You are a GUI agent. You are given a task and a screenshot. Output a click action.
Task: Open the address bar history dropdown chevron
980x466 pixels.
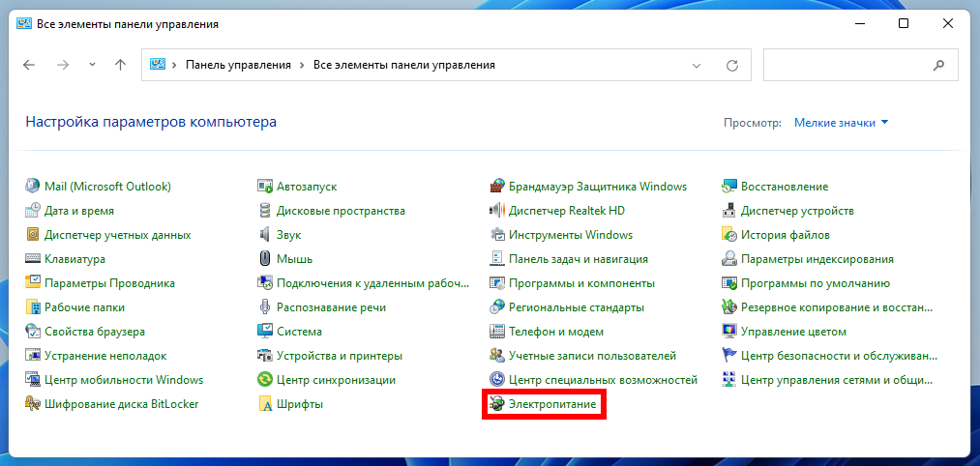pyautogui.click(x=697, y=65)
